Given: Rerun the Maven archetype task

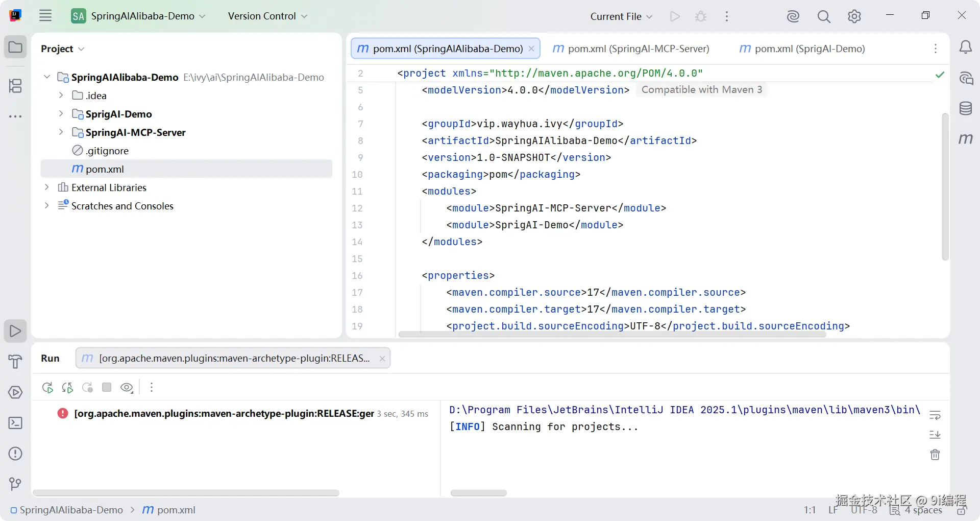Looking at the screenshot, I should coord(47,388).
